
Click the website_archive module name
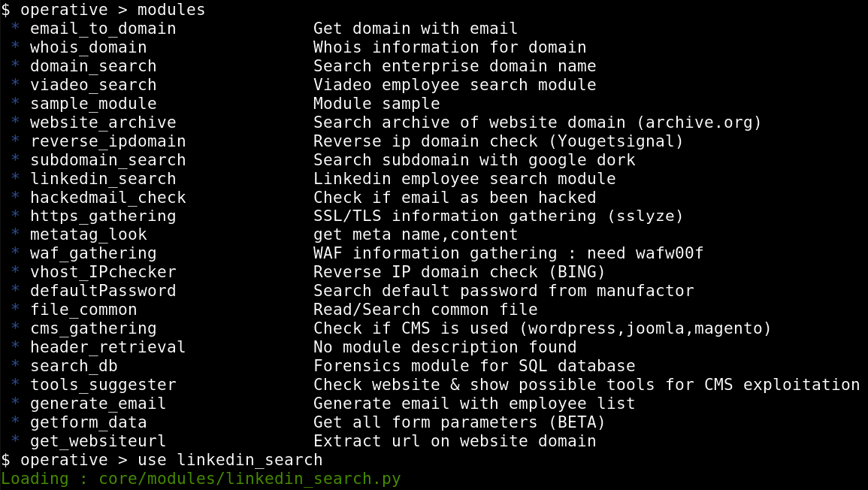pyautogui.click(x=103, y=122)
